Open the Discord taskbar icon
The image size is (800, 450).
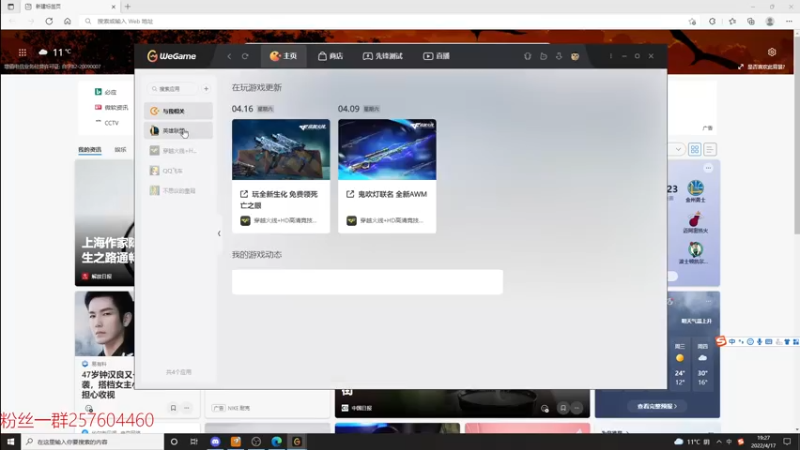click(x=215, y=442)
